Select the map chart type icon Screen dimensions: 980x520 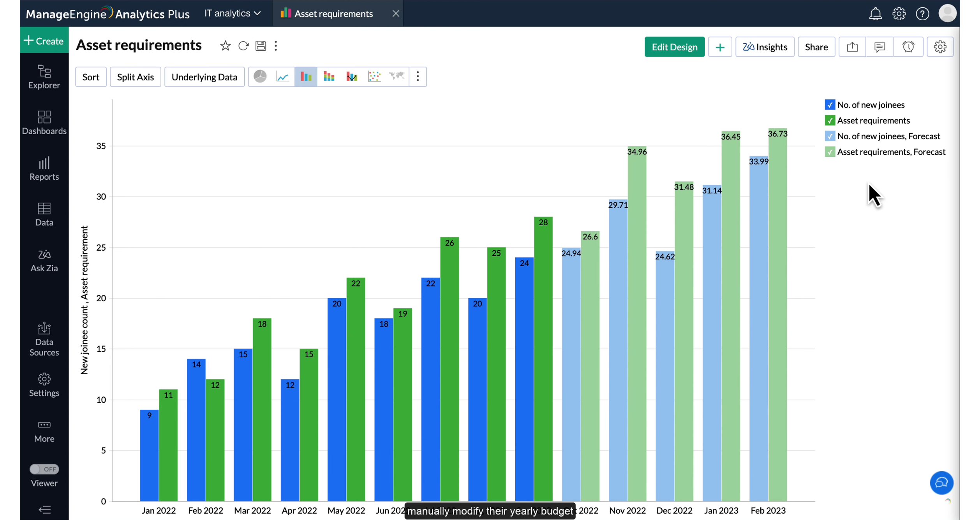pyautogui.click(x=397, y=76)
